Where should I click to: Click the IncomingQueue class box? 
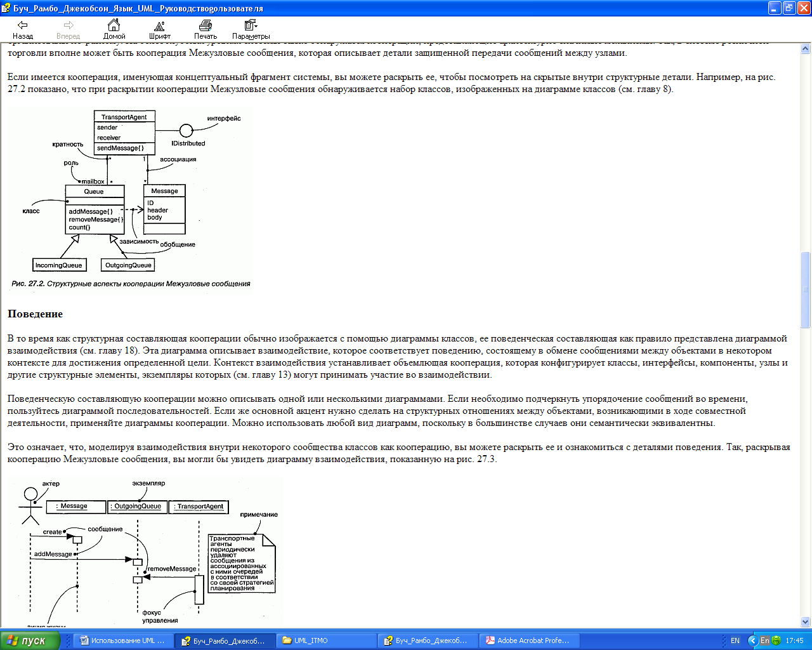click(59, 265)
